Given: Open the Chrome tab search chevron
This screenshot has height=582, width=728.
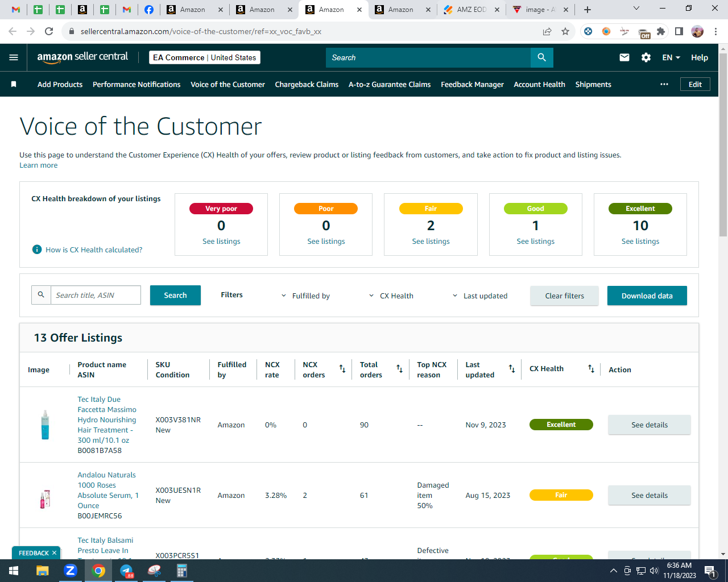Looking at the screenshot, I should (636, 9).
